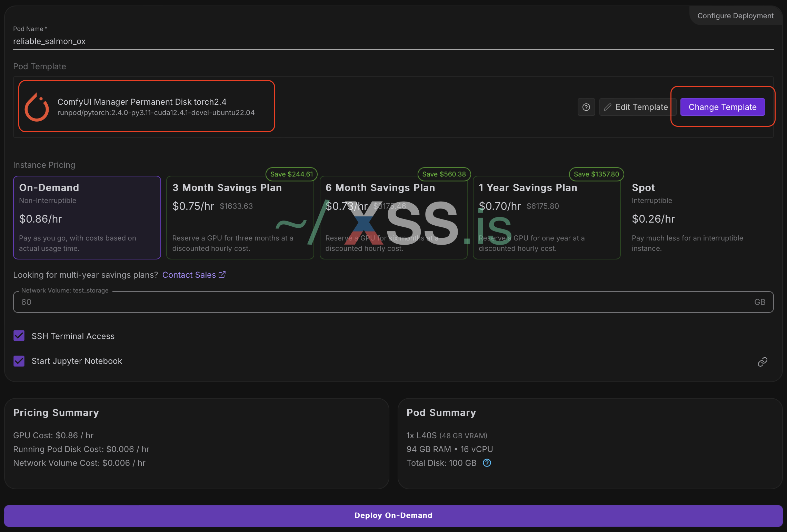Click the pencil icon on Edit Template
Image resolution: width=787 pixels, height=532 pixels.
click(608, 107)
